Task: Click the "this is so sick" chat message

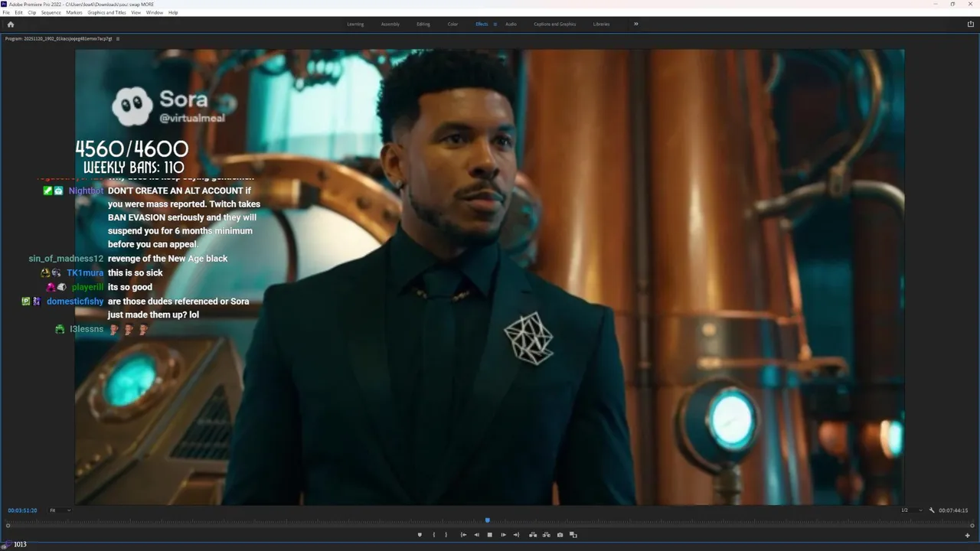Action: (x=136, y=272)
